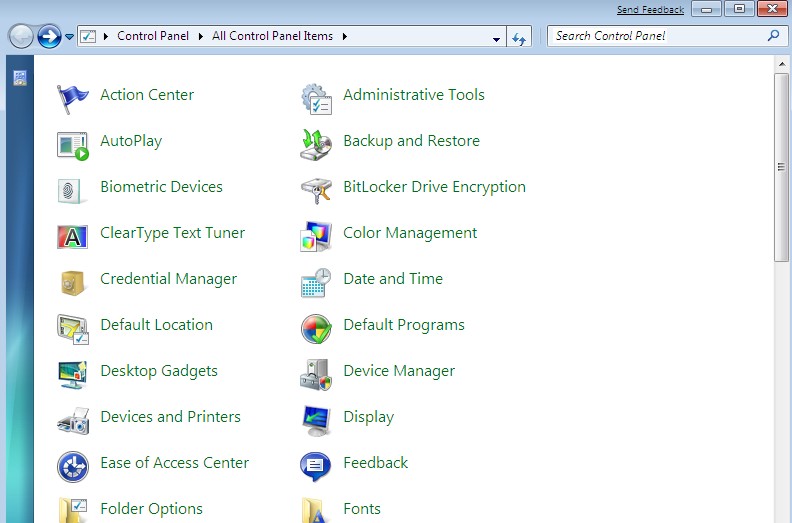792x523 pixels.
Task: Open the Color Management link
Action: (410, 233)
